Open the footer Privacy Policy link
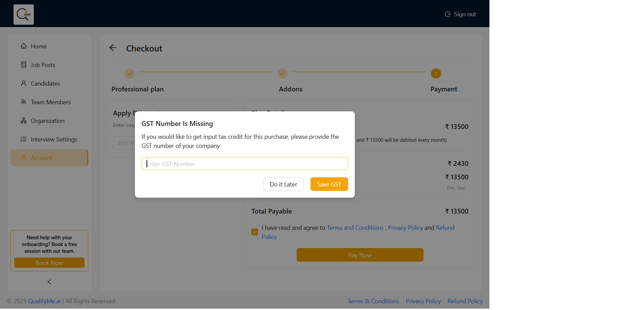 (x=423, y=301)
